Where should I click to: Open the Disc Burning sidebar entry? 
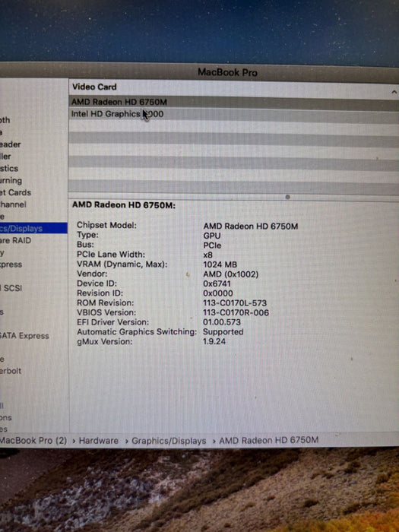coord(11,181)
